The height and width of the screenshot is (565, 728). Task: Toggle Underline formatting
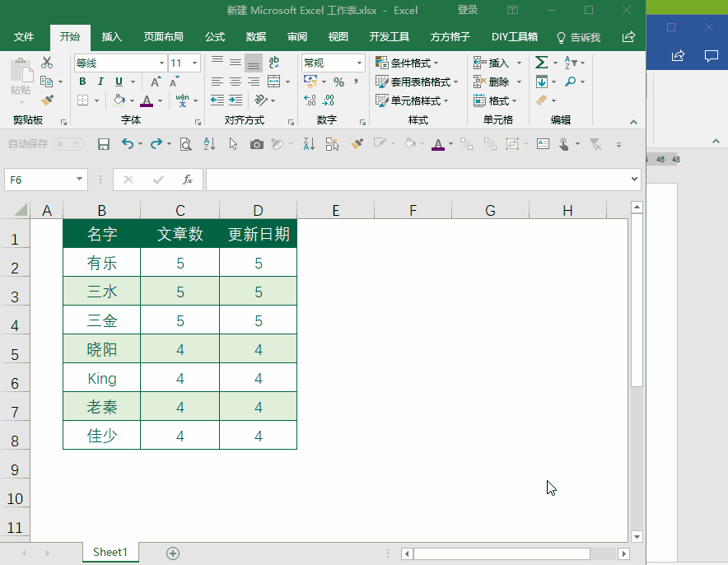[x=119, y=82]
